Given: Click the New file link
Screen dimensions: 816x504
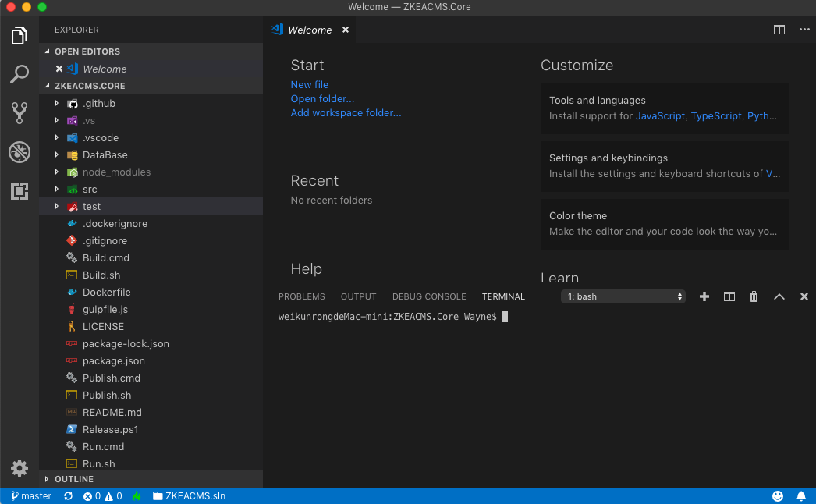Looking at the screenshot, I should (x=310, y=85).
